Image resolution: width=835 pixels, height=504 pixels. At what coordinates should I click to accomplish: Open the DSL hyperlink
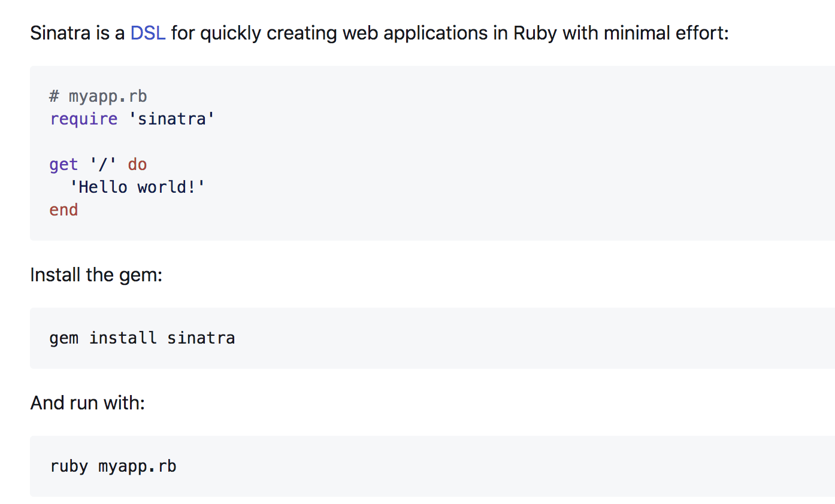pyautogui.click(x=148, y=33)
